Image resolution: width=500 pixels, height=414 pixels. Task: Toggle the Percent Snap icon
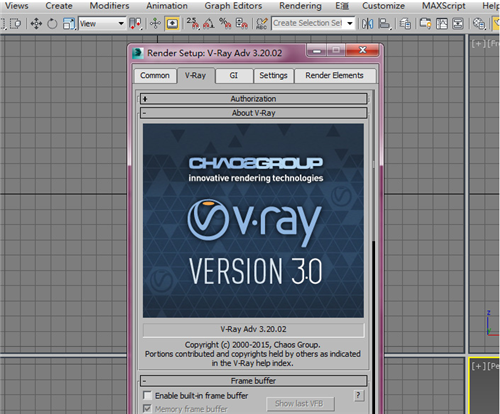pos(225,24)
